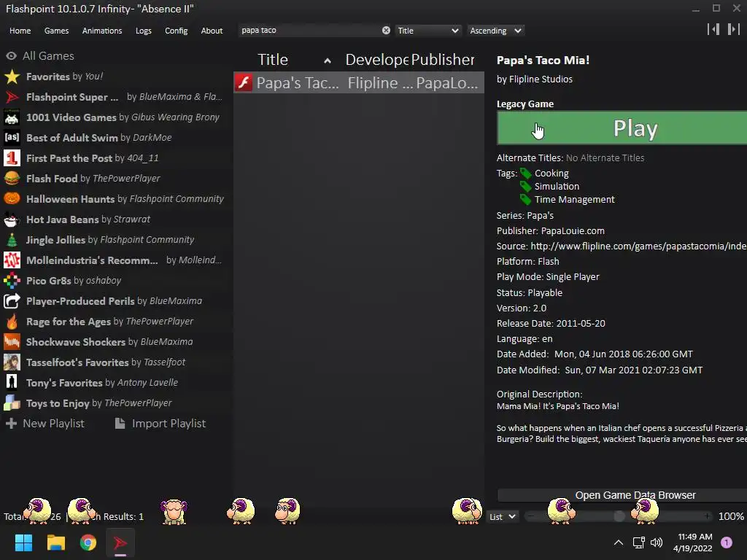The height and width of the screenshot is (560, 747).
Task: Click the Halloween Haunts pumpkin icon
Action: (x=12, y=199)
